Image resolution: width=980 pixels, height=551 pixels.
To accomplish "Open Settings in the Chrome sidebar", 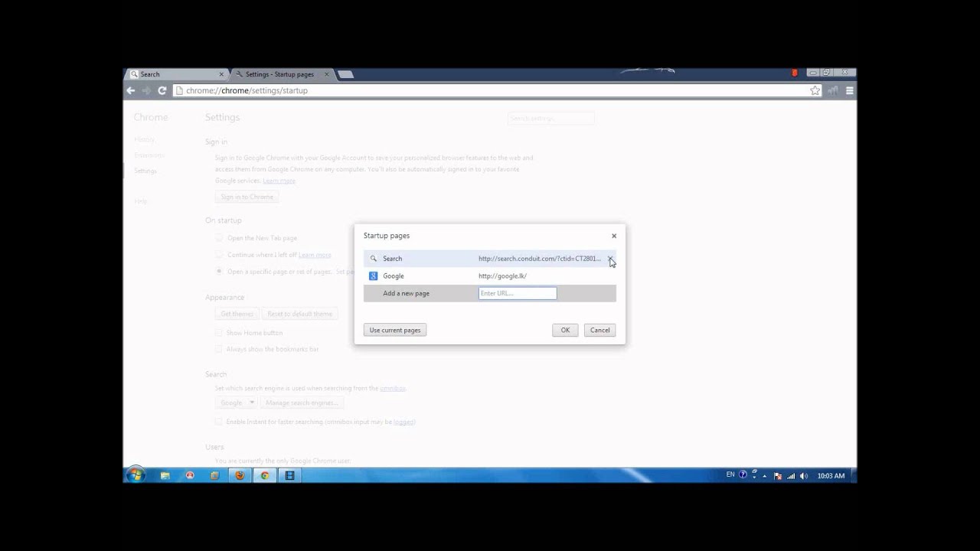I will [x=145, y=171].
